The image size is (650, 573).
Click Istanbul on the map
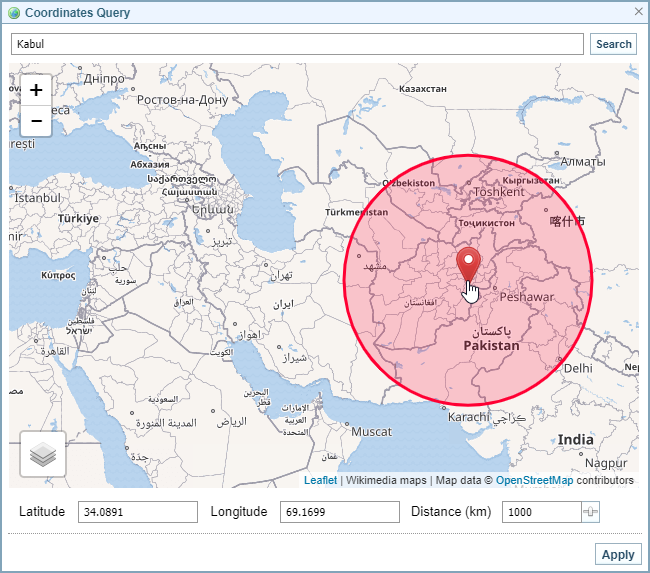point(37,198)
